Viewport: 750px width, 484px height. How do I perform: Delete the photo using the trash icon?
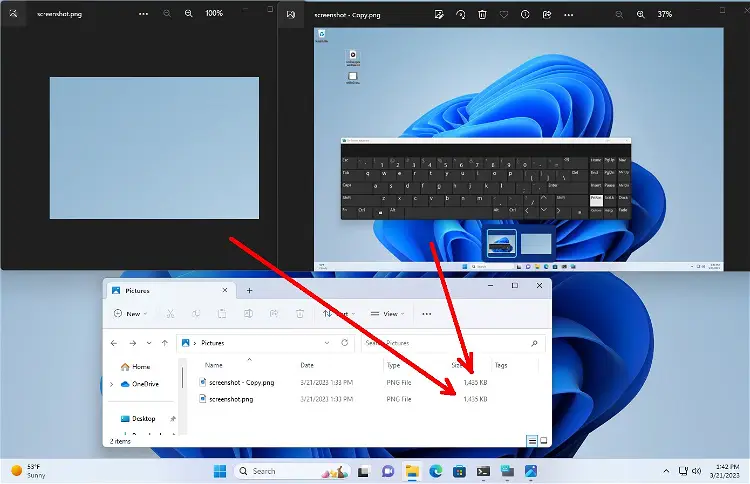pos(482,15)
